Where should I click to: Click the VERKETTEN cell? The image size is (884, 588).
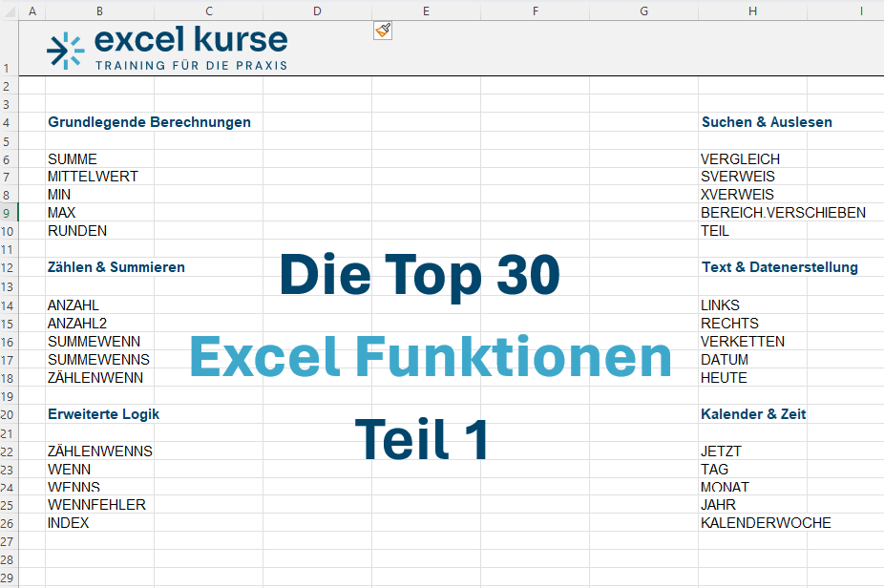[743, 342]
